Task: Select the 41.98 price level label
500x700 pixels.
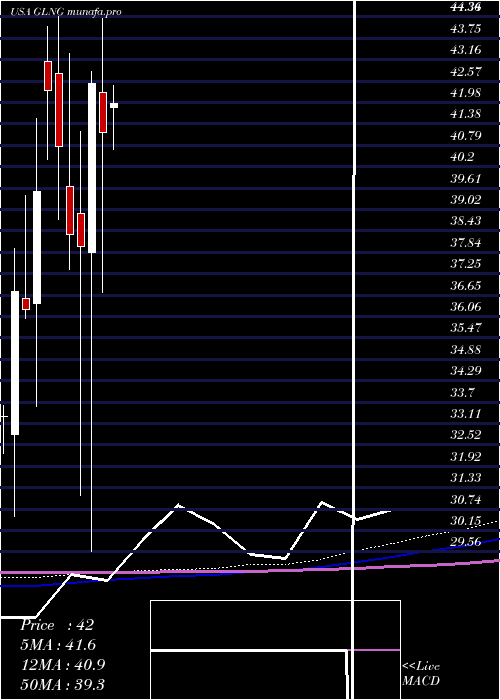Action: 466,92
